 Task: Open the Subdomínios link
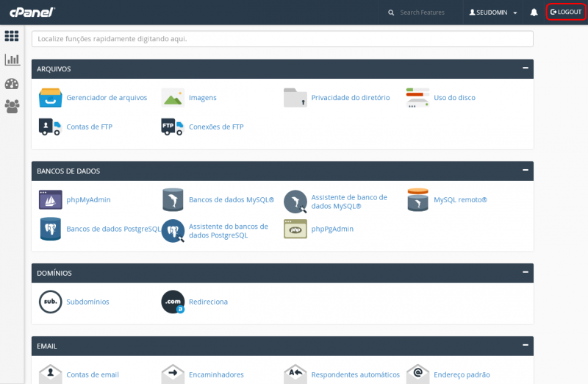87,302
